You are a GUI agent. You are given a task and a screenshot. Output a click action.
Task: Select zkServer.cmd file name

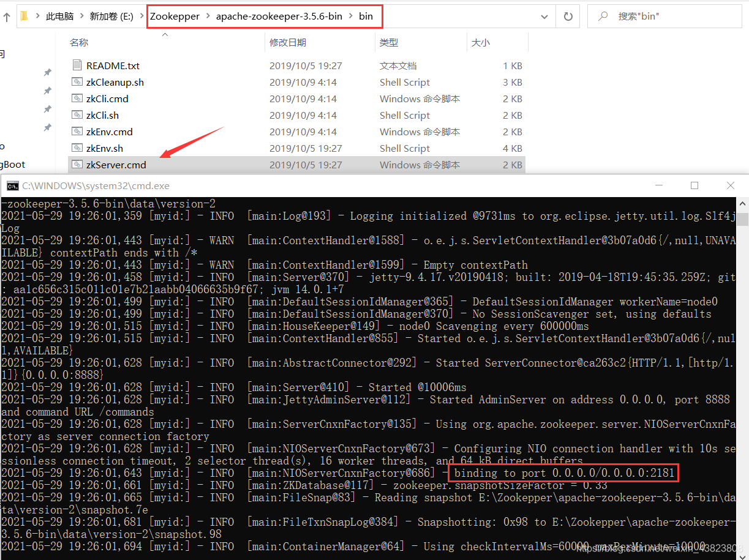tap(116, 165)
